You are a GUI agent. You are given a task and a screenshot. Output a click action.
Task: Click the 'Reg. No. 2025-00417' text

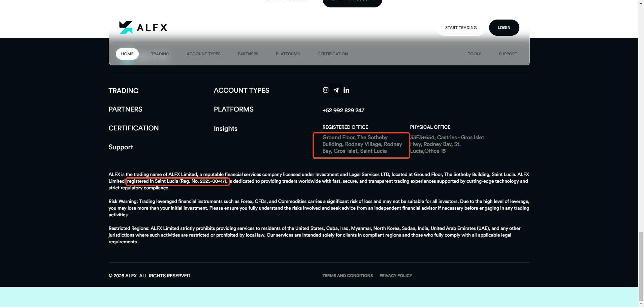(x=203, y=181)
